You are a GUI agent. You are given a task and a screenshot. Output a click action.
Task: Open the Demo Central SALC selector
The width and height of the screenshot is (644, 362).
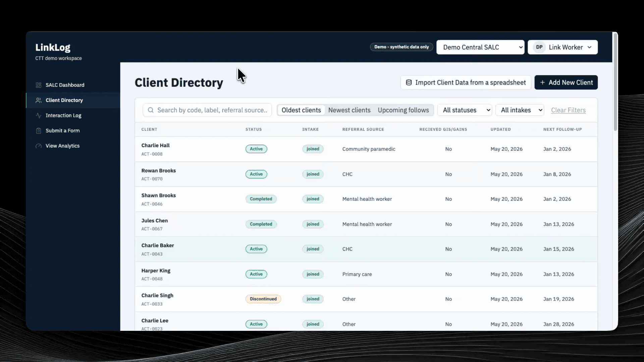tap(480, 47)
